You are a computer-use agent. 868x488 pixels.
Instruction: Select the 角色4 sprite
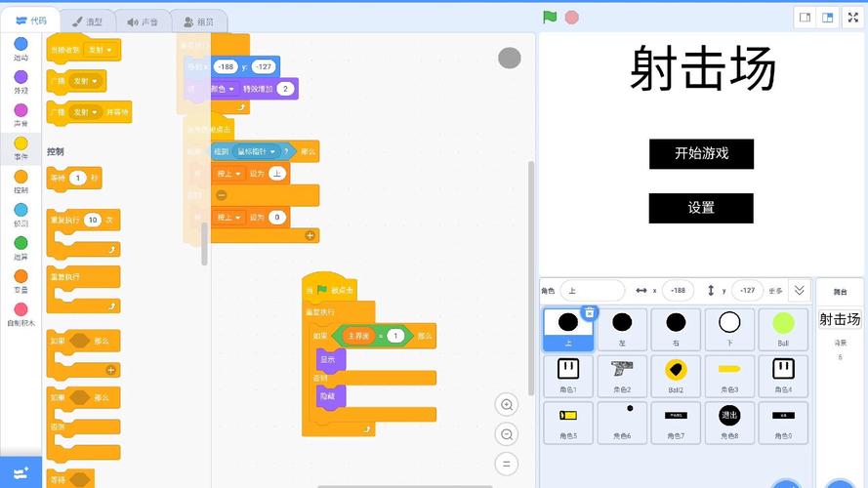(783, 376)
